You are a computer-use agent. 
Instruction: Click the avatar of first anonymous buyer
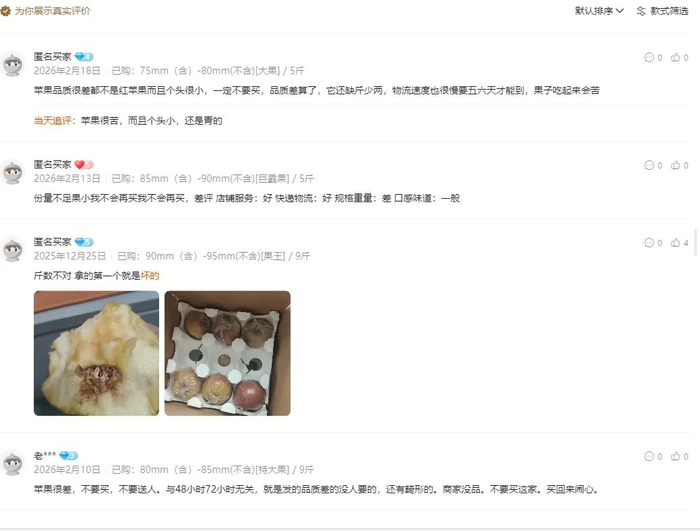[12, 64]
